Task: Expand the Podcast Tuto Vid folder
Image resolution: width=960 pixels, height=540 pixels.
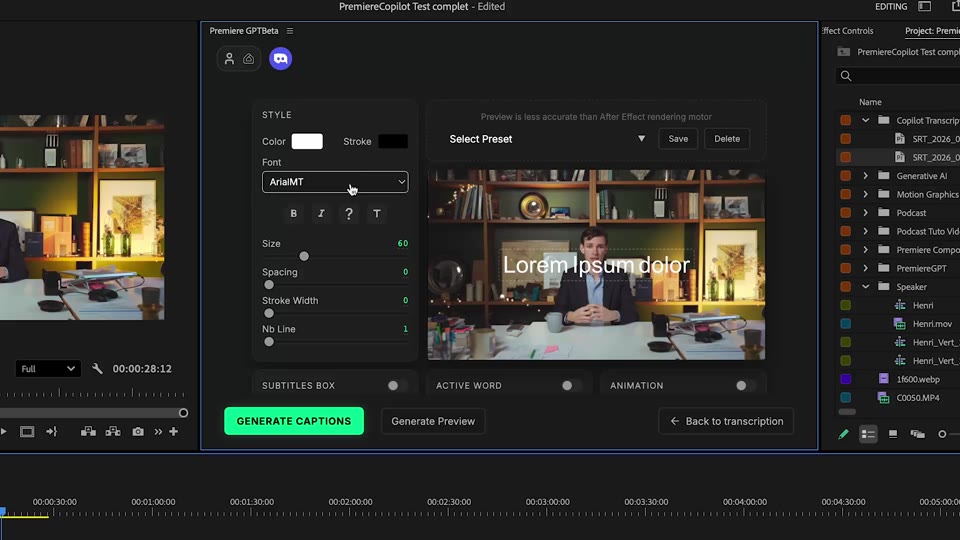Action: 865,231
